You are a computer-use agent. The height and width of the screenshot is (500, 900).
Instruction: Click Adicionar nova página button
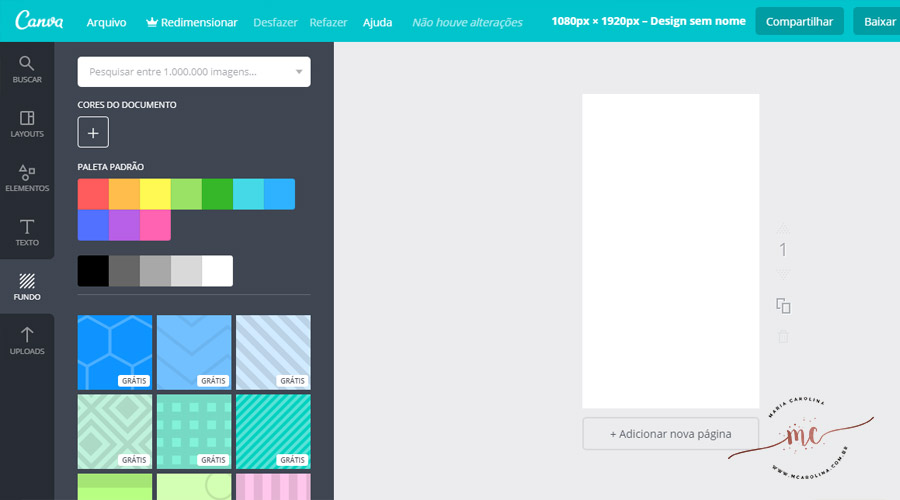coord(670,434)
